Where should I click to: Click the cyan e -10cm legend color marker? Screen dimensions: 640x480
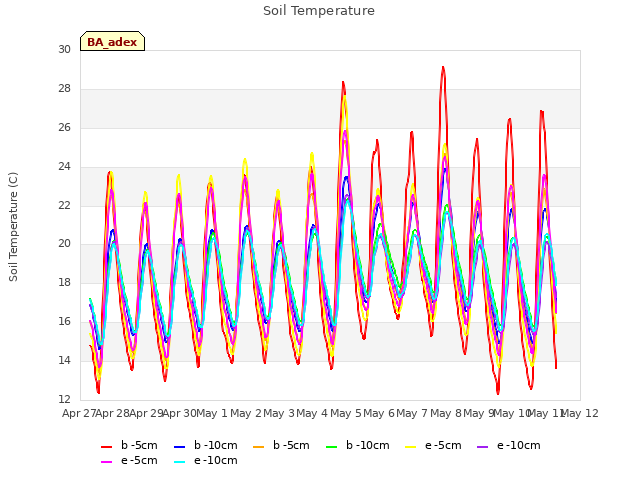coord(179,462)
